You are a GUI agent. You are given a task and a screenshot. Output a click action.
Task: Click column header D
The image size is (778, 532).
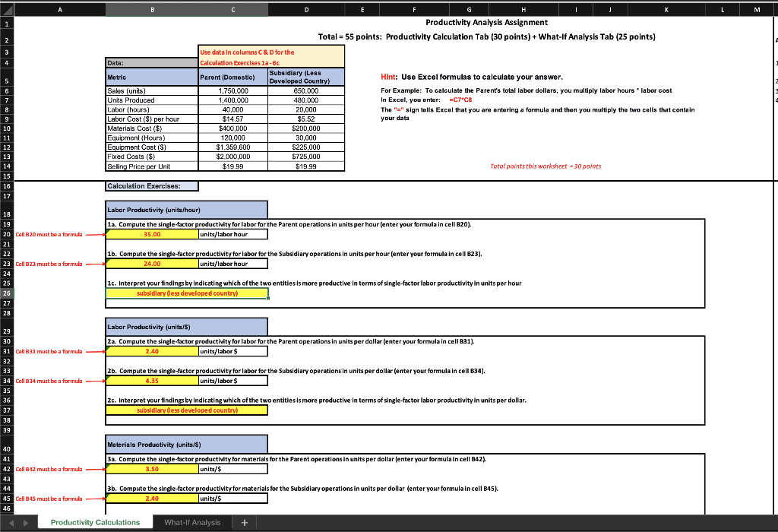pyautogui.click(x=306, y=9)
